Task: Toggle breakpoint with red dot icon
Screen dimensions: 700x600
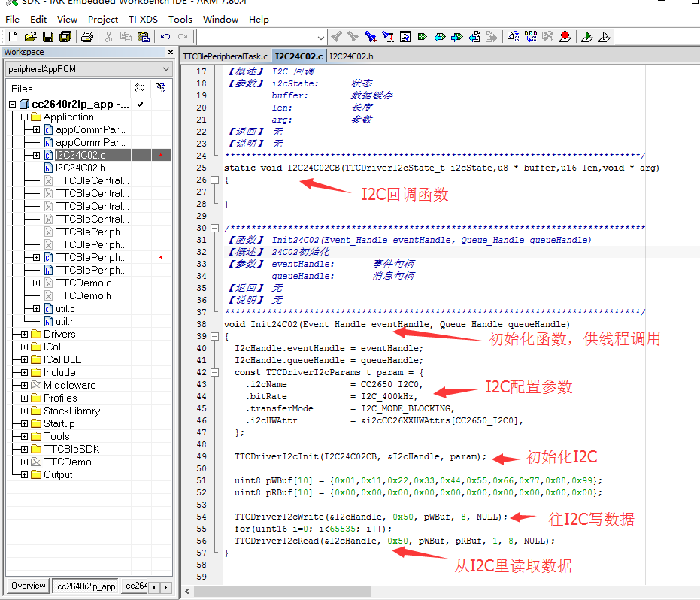Action: pos(565,37)
